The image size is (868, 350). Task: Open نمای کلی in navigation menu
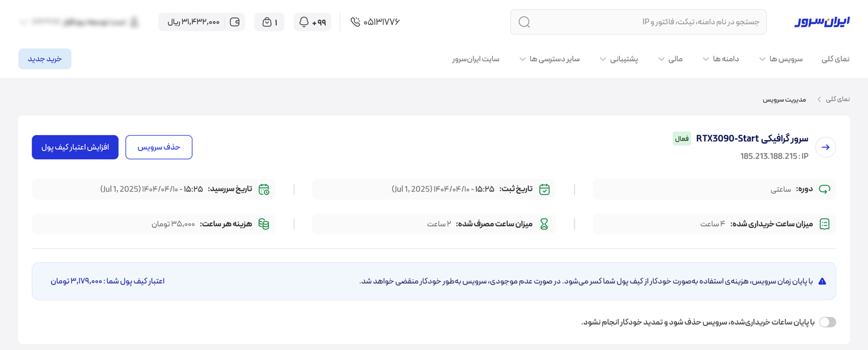point(835,59)
